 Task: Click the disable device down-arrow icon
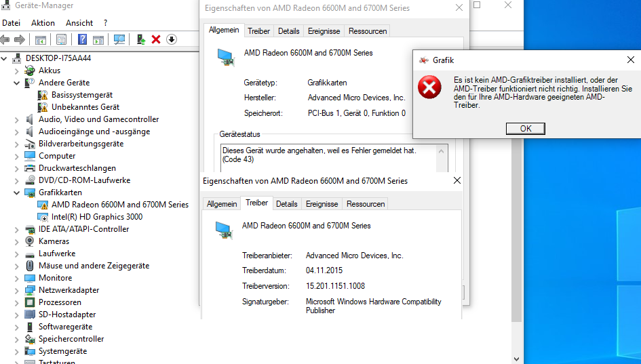pos(172,39)
